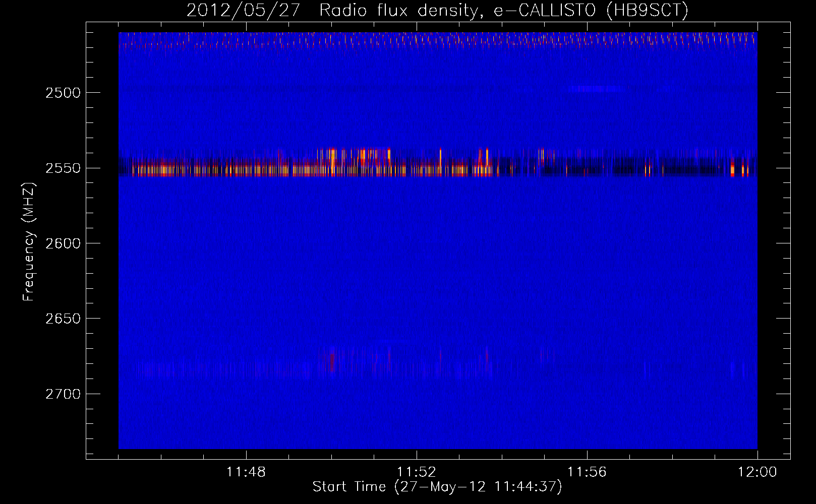Select the 2700 frequency axis label

pos(63,394)
